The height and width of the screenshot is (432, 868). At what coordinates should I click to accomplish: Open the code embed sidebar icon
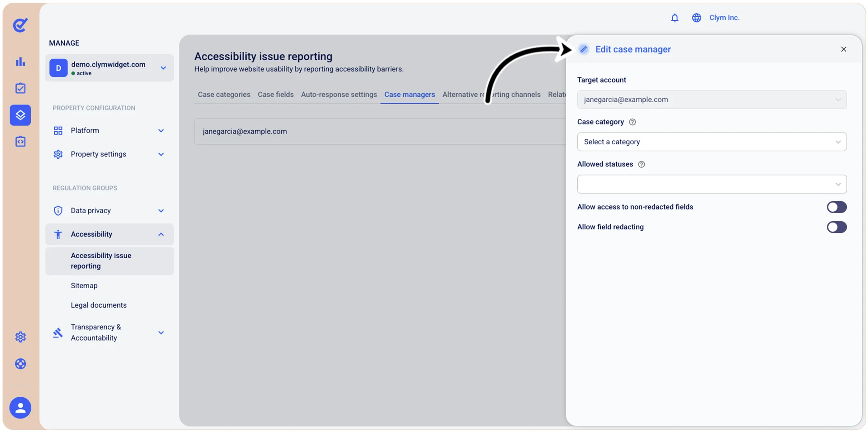[20, 142]
